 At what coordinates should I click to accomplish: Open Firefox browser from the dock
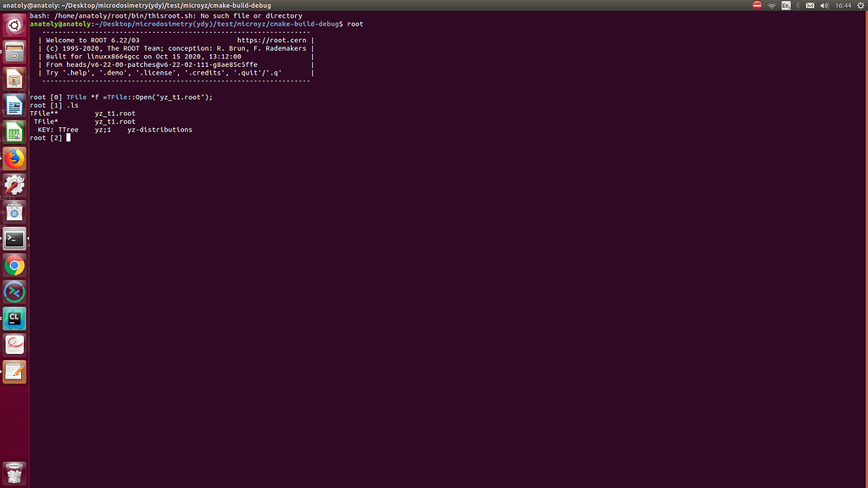[x=14, y=158]
